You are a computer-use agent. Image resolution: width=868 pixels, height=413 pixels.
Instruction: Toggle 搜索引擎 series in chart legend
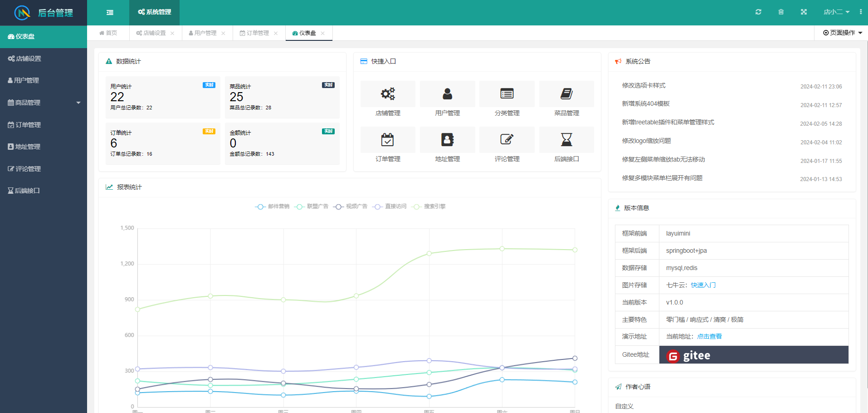(x=428, y=206)
